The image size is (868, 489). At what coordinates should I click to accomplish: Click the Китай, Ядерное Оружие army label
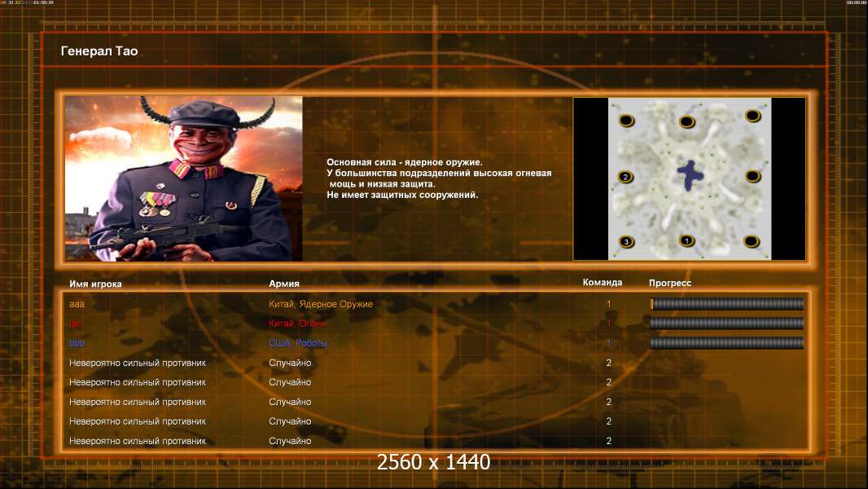click(x=321, y=304)
